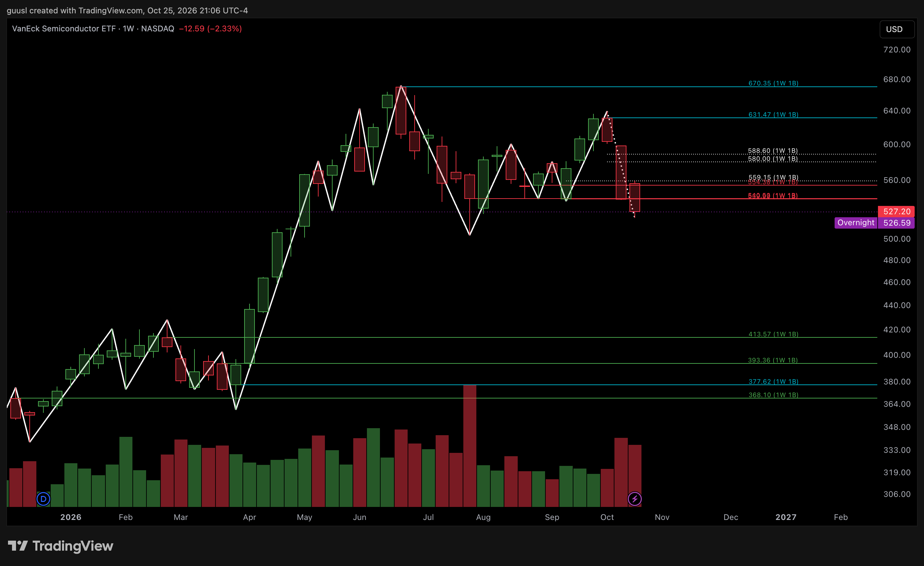Select the 580.00 (1W 1B) level label
This screenshot has height=566, width=924.
pyautogui.click(x=773, y=159)
